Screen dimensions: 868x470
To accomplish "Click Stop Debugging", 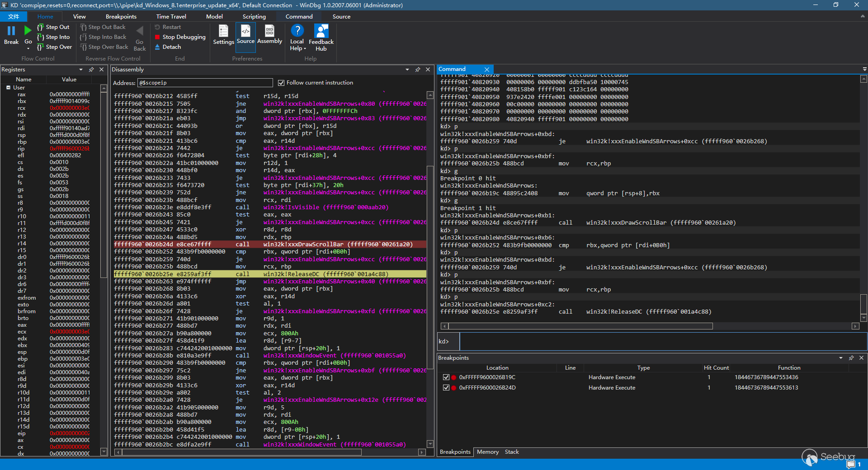I will click(180, 37).
